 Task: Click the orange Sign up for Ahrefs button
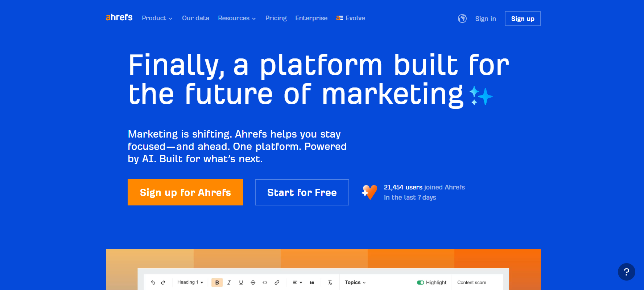point(185,192)
